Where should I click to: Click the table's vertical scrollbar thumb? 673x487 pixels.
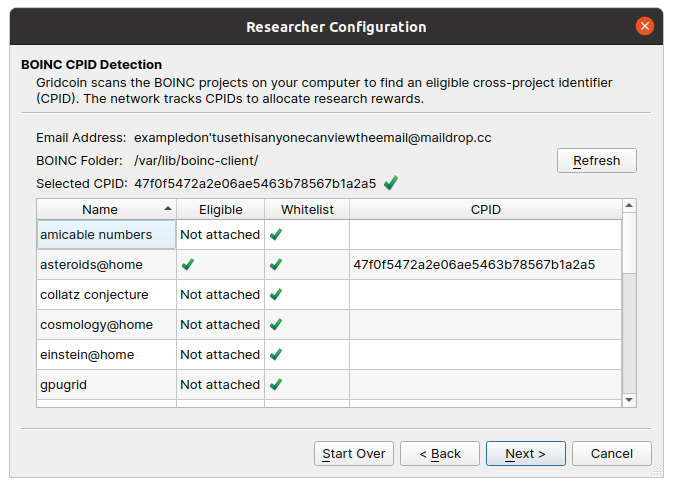(629, 242)
